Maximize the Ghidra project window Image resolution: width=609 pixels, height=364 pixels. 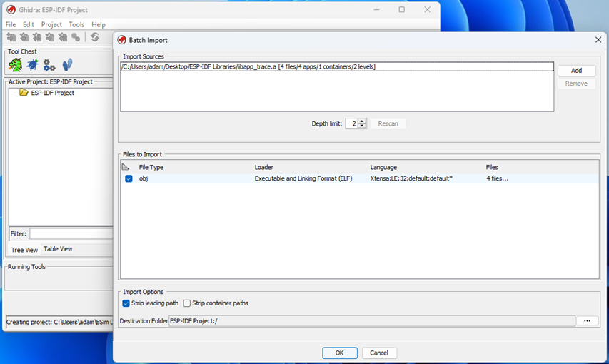point(402,10)
